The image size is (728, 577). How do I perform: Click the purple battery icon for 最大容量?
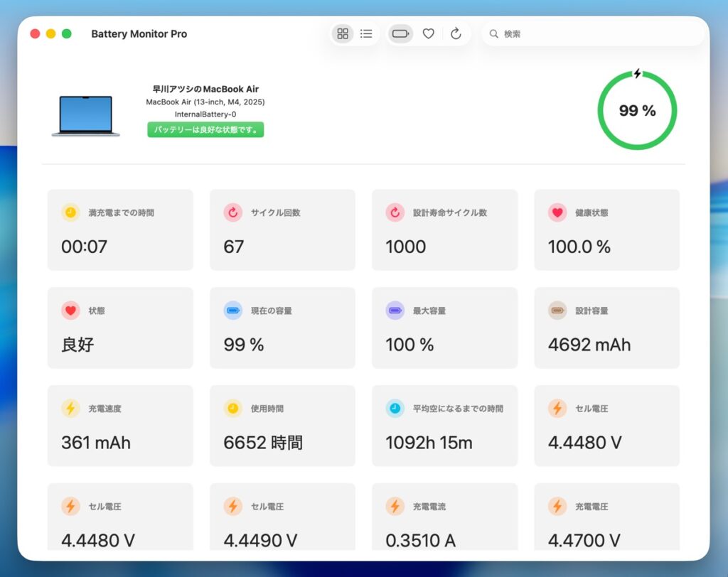click(x=395, y=311)
